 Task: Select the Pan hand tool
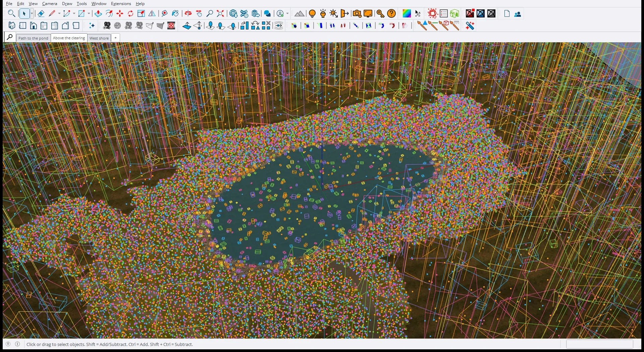199,14
